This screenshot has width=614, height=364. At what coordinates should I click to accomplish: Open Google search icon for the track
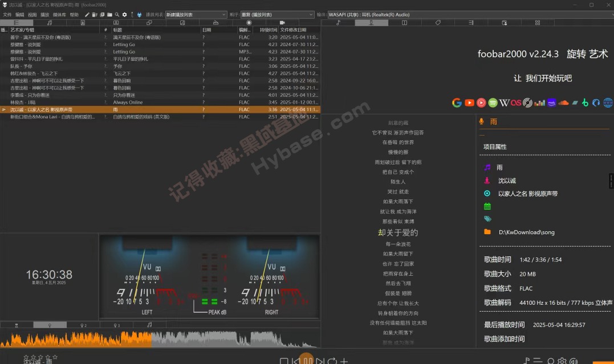(457, 103)
